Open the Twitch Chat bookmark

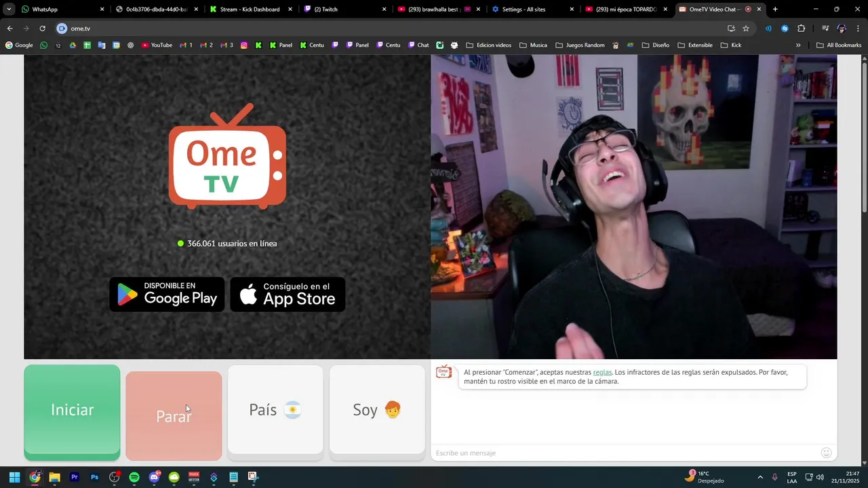418,45
